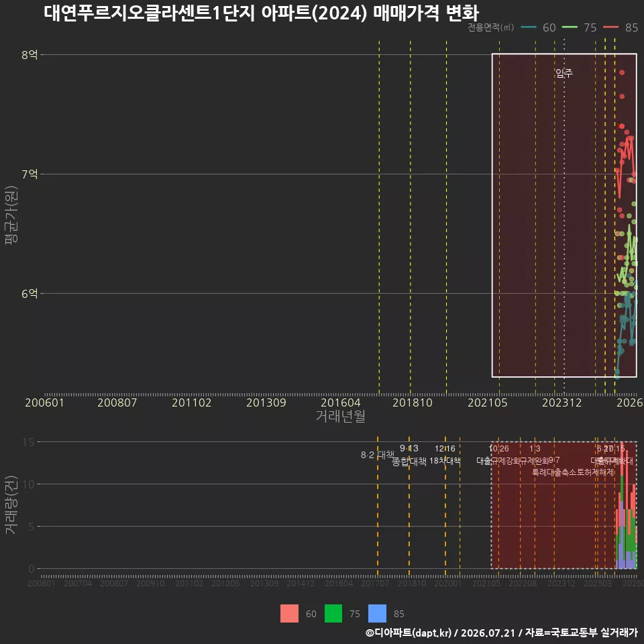Image resolution: width=644 pixels, height=644 pixels.
Task: Click the 거래년월 axis title
Action: point(341,416)
